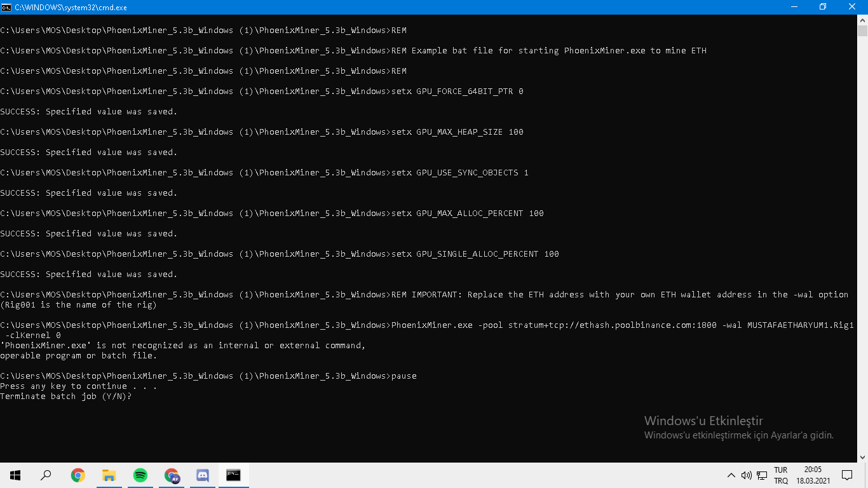This screenshot has height=488, width=868.
Task: Open the second Chrome profile icon in taskbar
Action: click(x=172, y=475)
